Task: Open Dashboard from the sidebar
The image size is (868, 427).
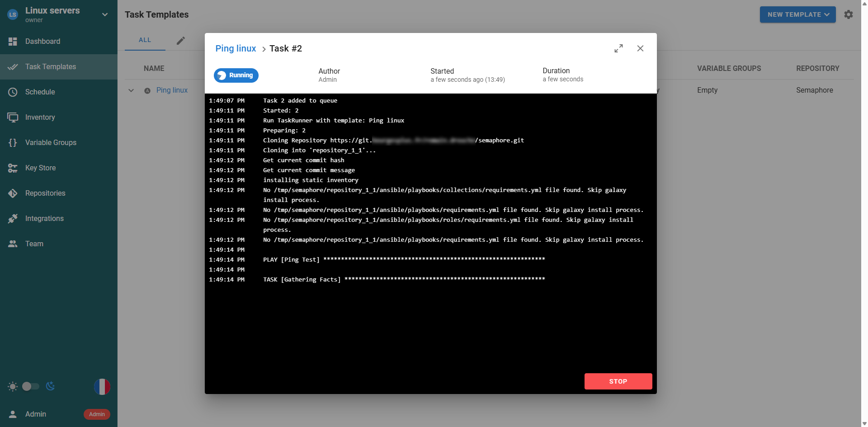Action: [42, 42]
